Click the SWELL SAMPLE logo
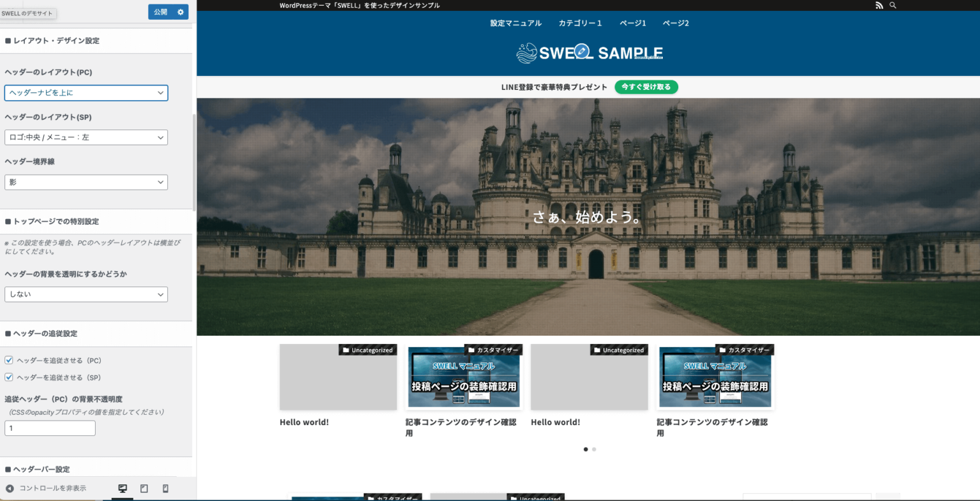 (x=590, y=53)
